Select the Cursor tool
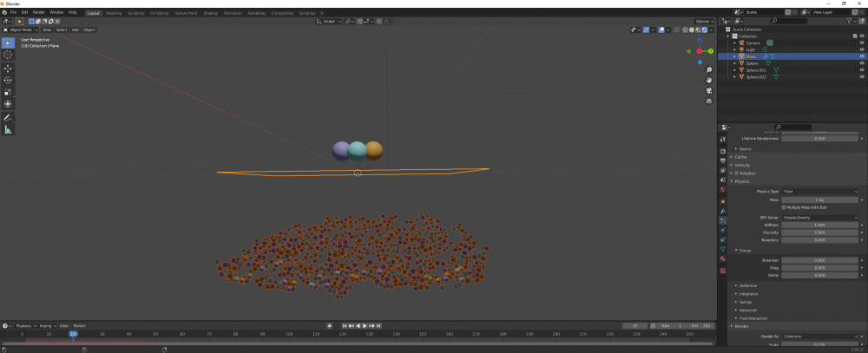This screenshot has width=868, height=353. tap(8, 55)
